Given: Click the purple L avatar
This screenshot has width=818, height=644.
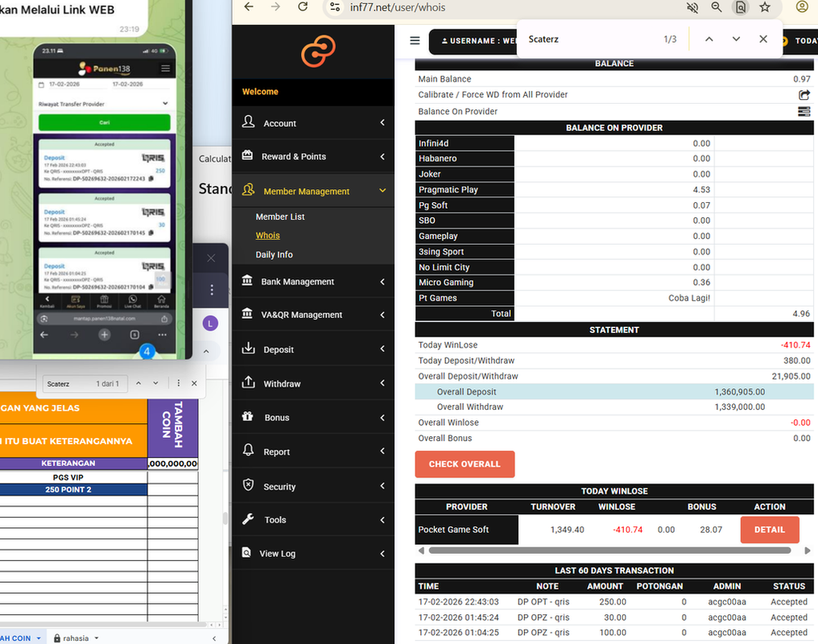Looking at the screenshot, I should [x=210, y=324].
